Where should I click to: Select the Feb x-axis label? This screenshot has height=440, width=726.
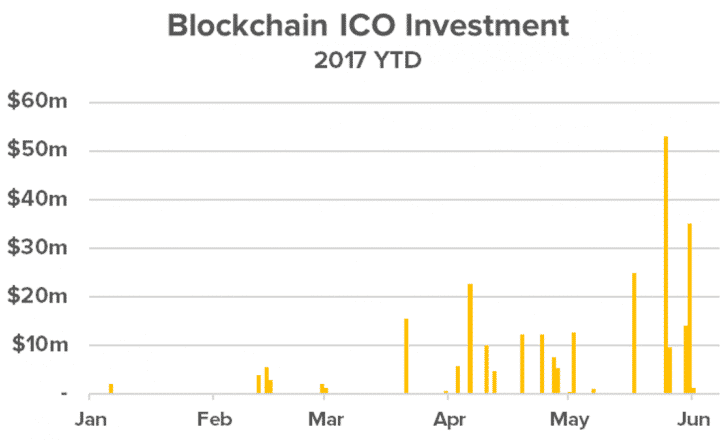(x=213, y=417)
